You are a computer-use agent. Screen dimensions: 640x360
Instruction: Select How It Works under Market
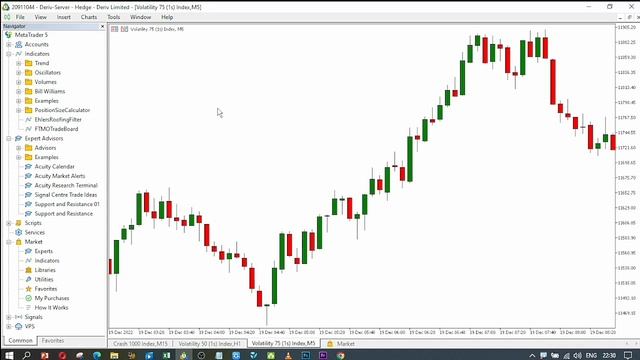[x=51, y=307]
